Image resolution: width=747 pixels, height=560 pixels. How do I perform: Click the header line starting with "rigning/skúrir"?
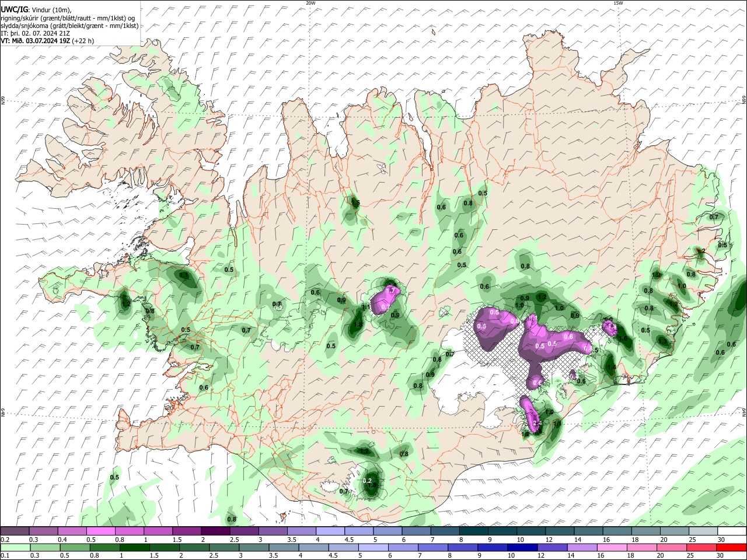point(68,18)
